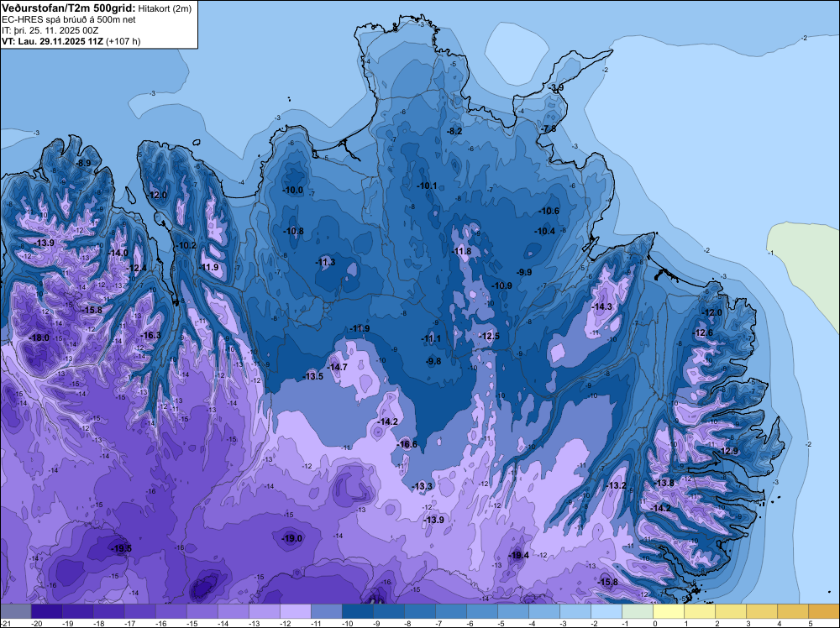Click the 'IT: þri. 25. 11. 2025 00Z' line
The height and width of the screenshot is (628, 840).
[x=50, y=30]
